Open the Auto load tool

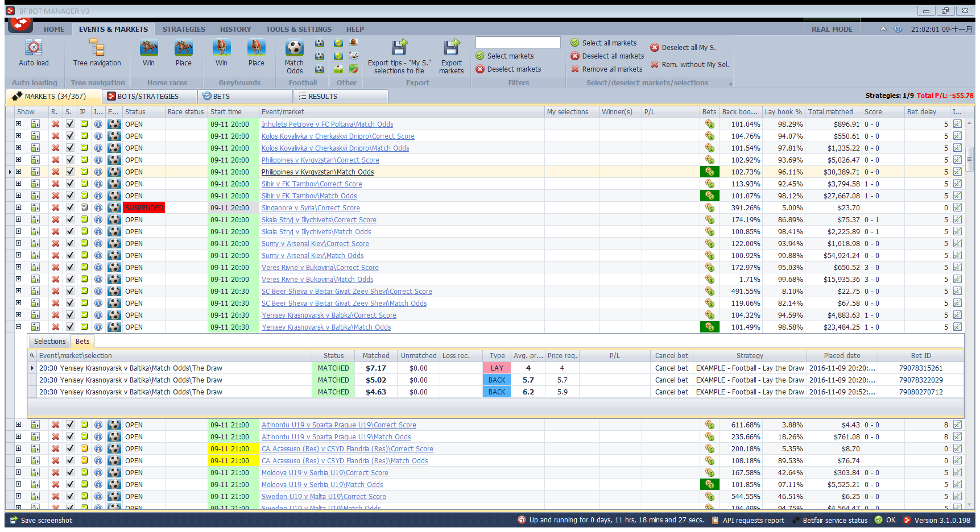pos(34,53)
